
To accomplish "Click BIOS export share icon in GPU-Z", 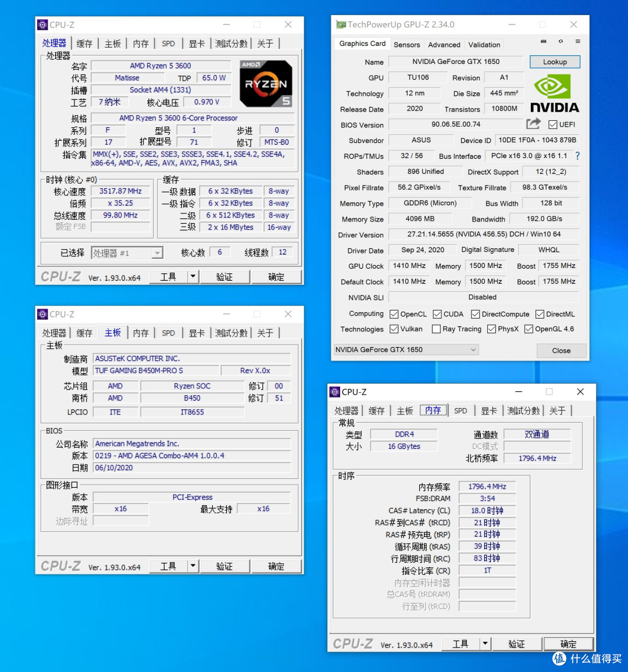I will [533, 124].
